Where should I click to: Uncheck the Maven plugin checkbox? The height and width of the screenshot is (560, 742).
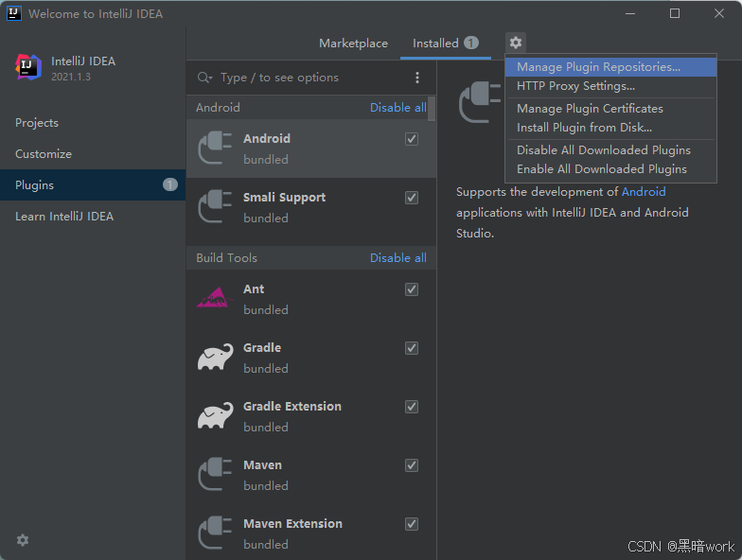[412, 465]
